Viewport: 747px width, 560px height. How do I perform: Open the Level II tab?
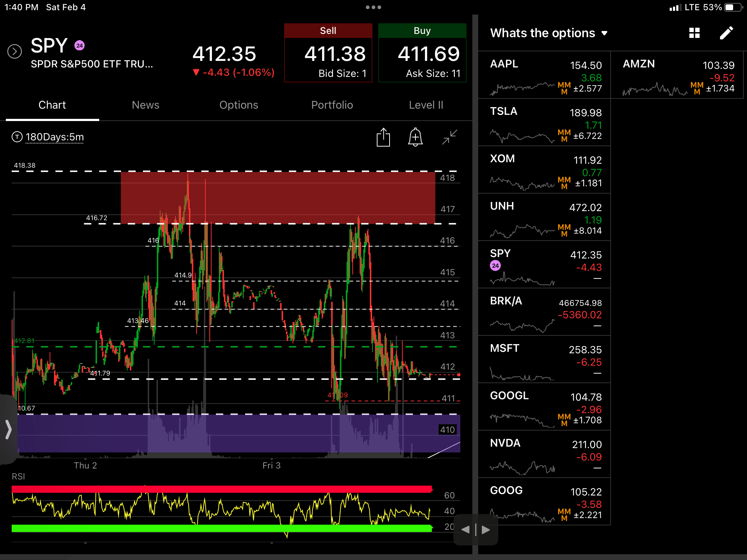426,105
